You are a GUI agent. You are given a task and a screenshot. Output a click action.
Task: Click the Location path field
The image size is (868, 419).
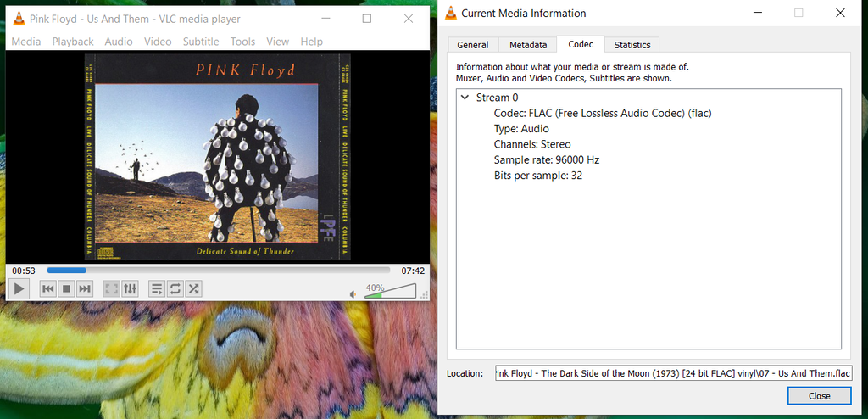click(x=673, y=373)
